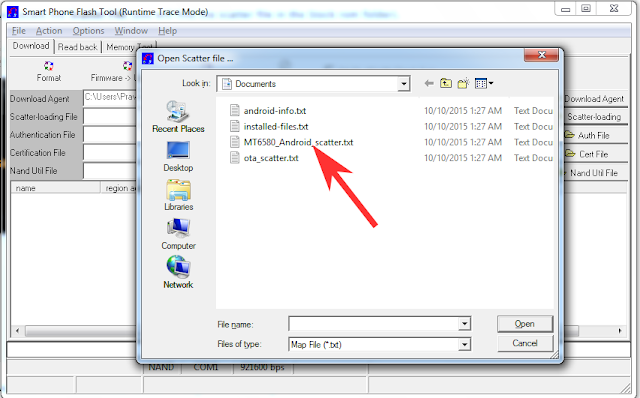This screenshot has width=640, height=398.
Task: Open the Action menu
Action: click(x=49, y=31)
